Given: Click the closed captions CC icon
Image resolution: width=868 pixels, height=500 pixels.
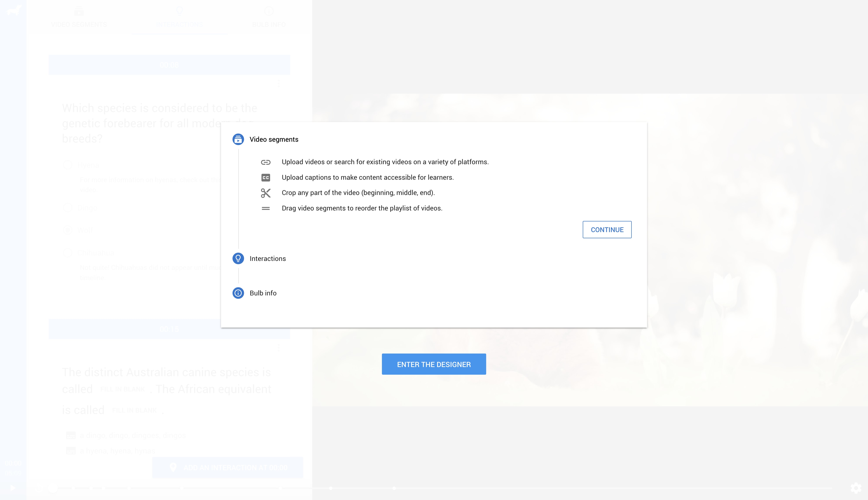Looking at the screenshot, I should tap(265, 178).
